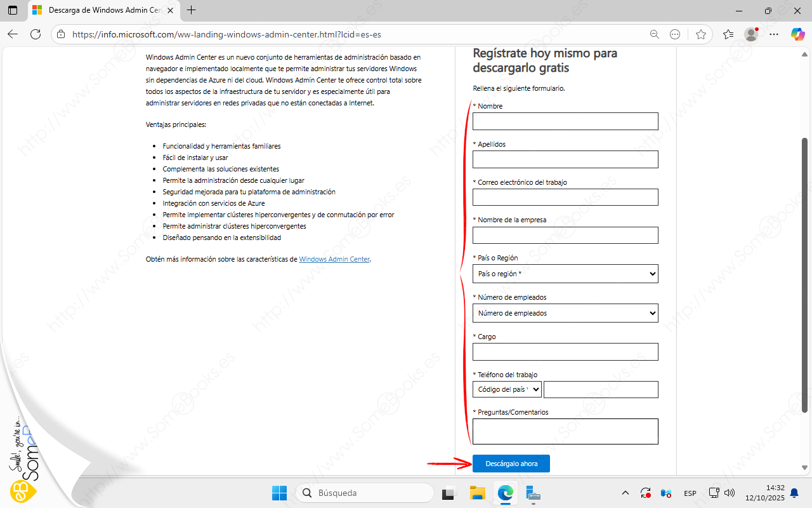Click the Zoom magnifier icon in address bar
812x508 pixels.
coord(654,34)
